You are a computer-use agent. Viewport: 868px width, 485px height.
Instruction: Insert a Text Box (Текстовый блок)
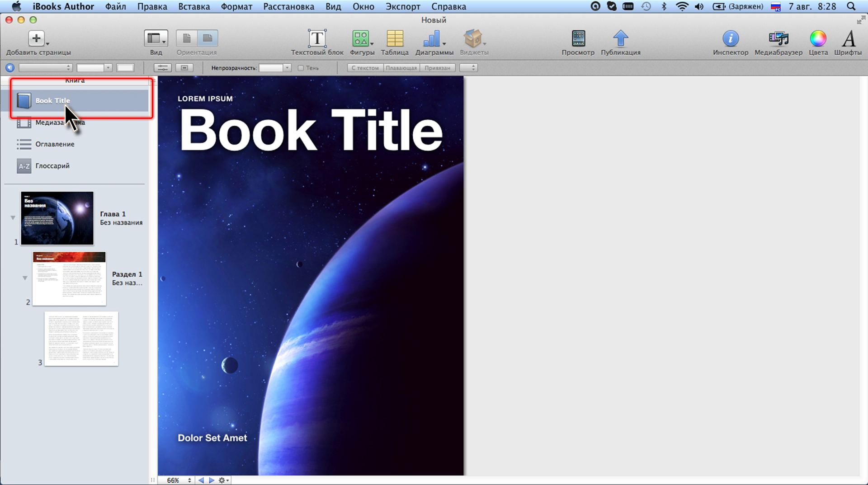(x=317, y=38)
